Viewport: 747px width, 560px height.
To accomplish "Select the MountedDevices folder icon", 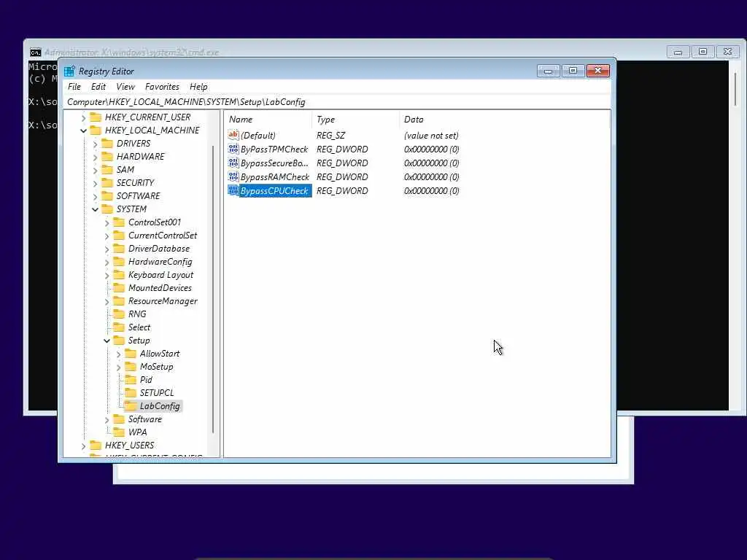I will 119,287.
